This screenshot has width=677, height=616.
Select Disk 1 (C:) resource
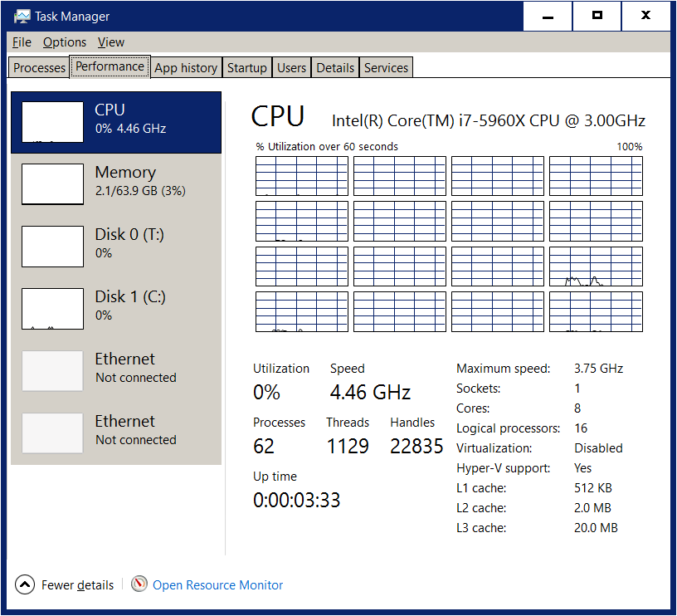click(116, 309)
